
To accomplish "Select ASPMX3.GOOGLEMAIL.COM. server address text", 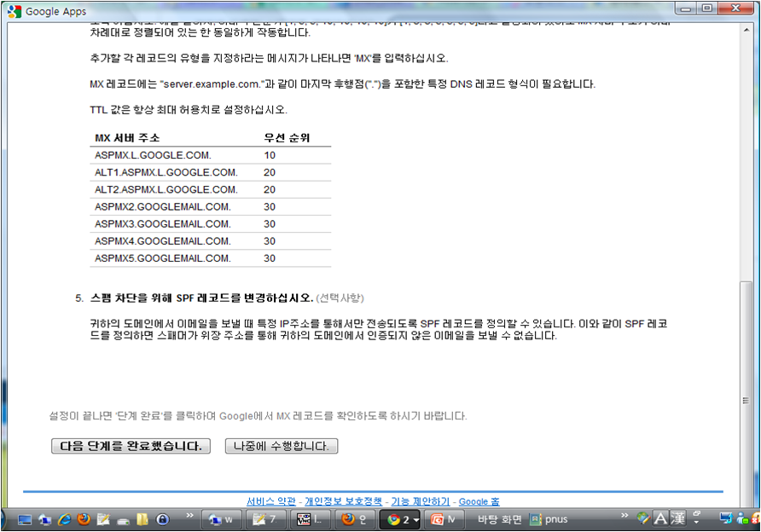I will [x=163, y=224].
